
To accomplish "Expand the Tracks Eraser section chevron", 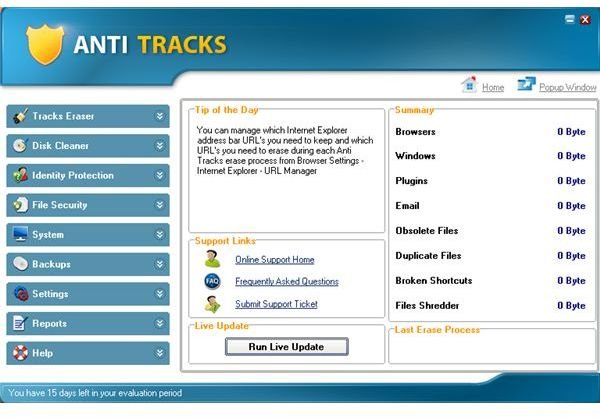I will coord(160,116).
